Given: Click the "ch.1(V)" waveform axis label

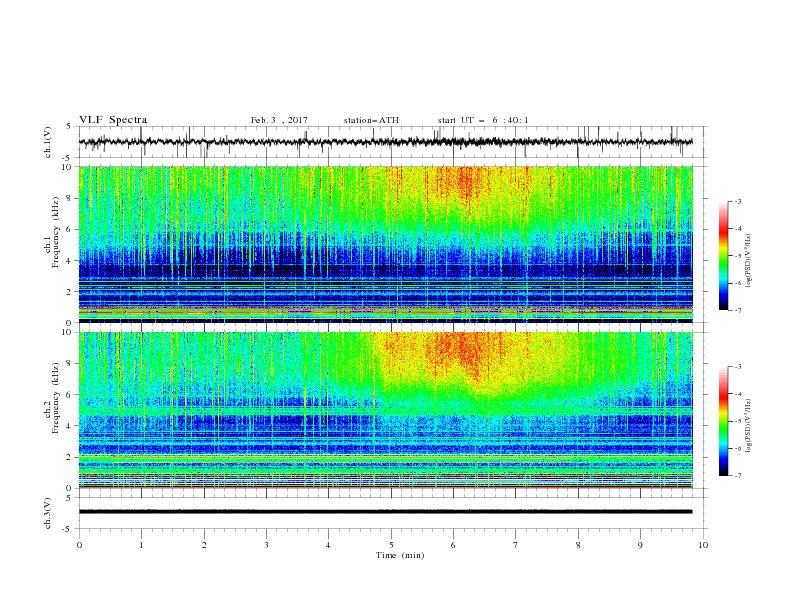Looking at the screenshot, I should [48, 142].
